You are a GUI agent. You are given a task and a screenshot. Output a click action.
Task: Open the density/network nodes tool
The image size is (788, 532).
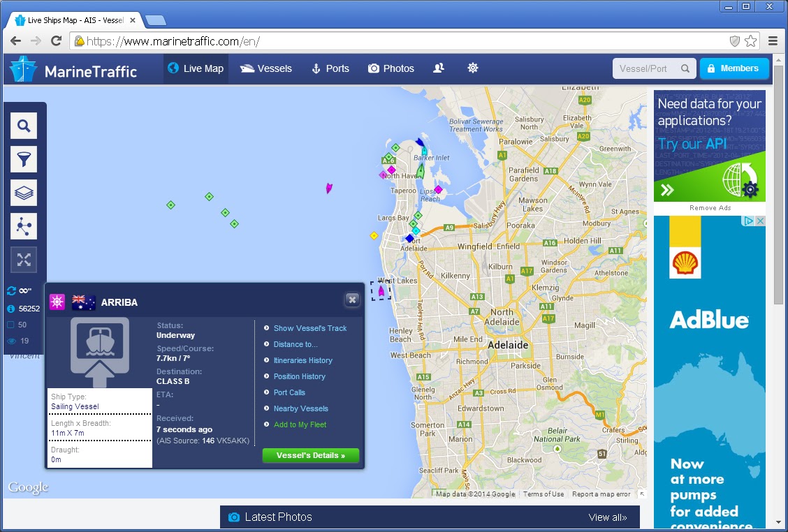(x=24, y=226)
